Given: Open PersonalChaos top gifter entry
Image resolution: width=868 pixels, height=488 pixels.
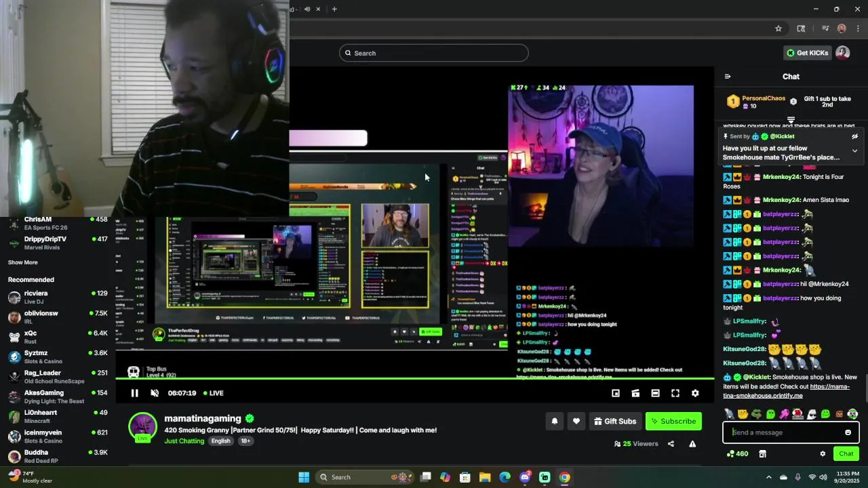Looking at the screenshot, I should [756, 102].
